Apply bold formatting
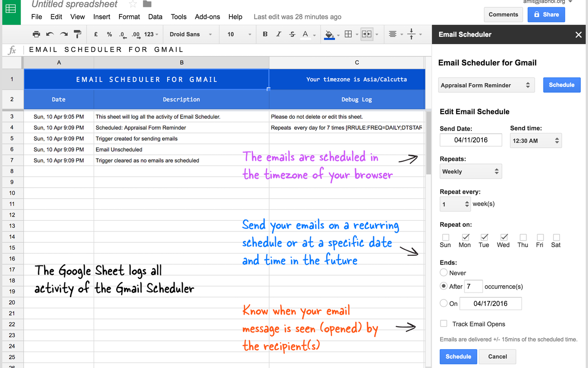 click(x=265, y=34)
